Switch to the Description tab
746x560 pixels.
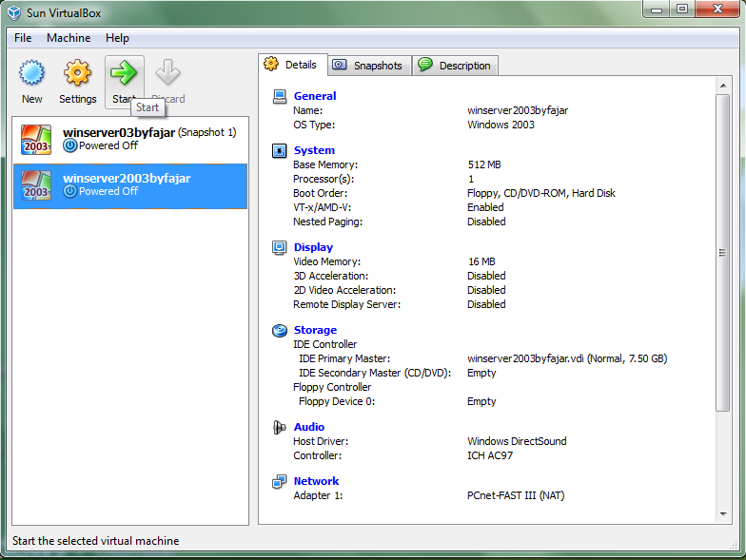[455, 65]
